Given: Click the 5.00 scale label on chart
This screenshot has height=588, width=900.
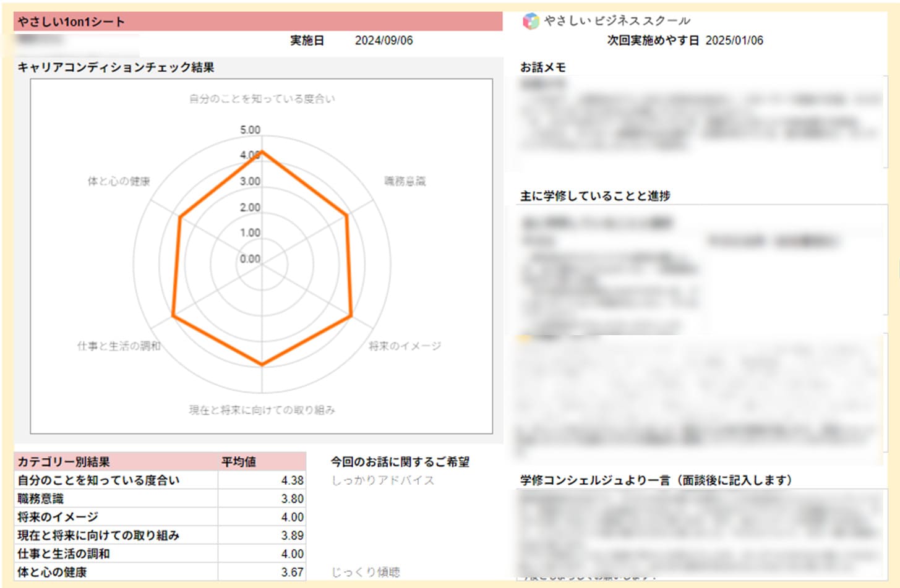Looking at the screenshot, I should click(x=250, y=130).
